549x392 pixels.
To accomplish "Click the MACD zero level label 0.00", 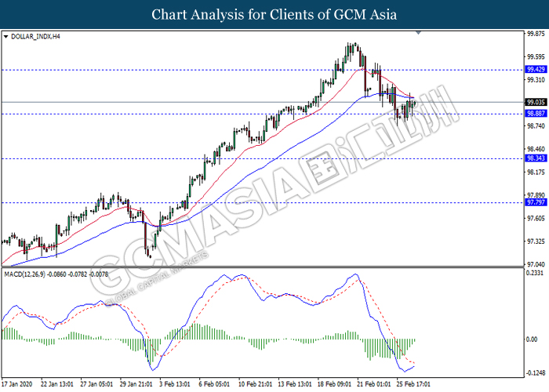I will coord(532,339).
